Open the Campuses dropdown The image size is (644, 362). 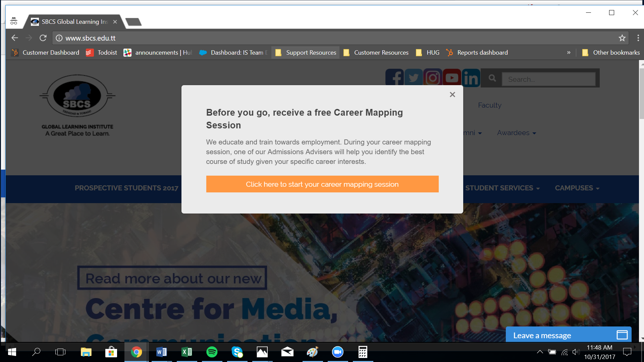click(577, 188)
